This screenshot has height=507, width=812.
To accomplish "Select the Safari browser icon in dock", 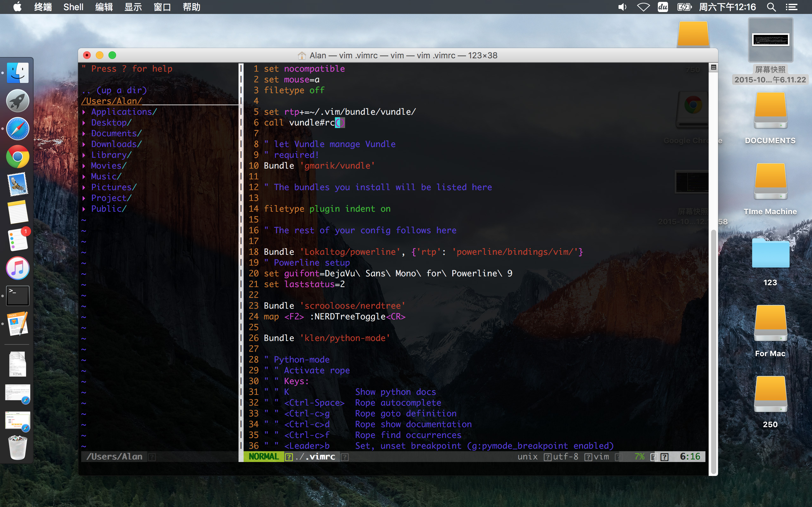I will click(17, 130).
